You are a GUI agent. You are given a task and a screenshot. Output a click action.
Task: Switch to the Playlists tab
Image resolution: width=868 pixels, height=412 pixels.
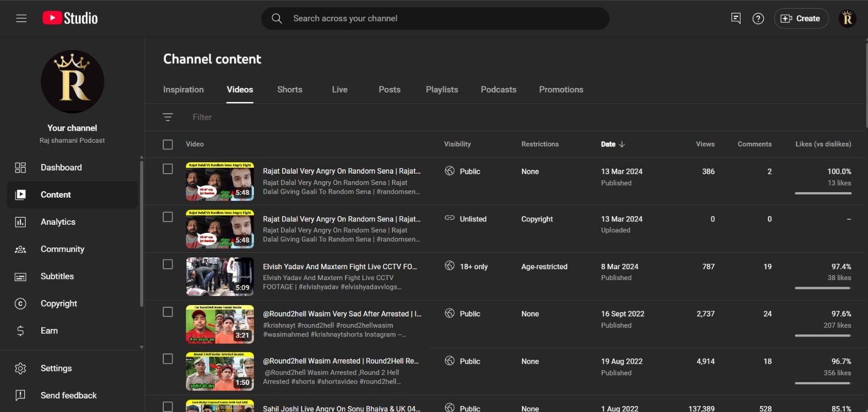tap(442, 90)
